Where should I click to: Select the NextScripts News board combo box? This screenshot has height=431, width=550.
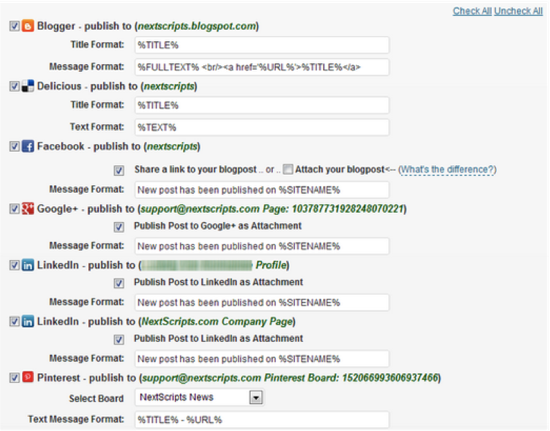(199, 398)
